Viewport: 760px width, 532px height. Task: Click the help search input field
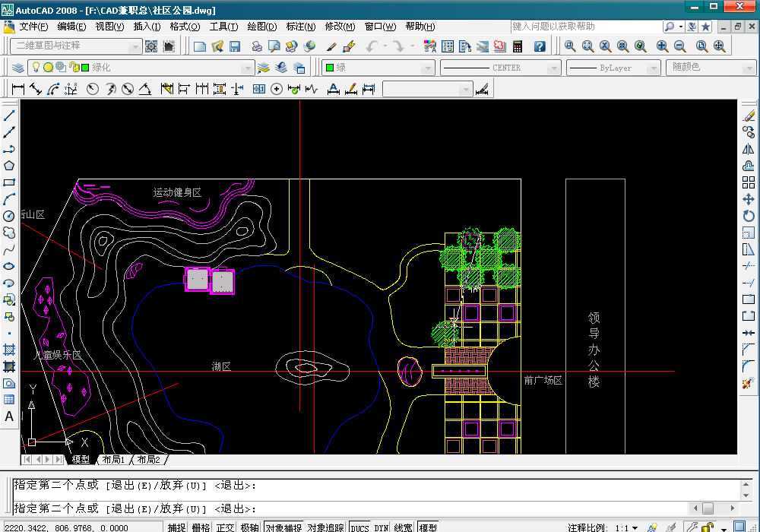pyautogui.click(x=585, y=27)
